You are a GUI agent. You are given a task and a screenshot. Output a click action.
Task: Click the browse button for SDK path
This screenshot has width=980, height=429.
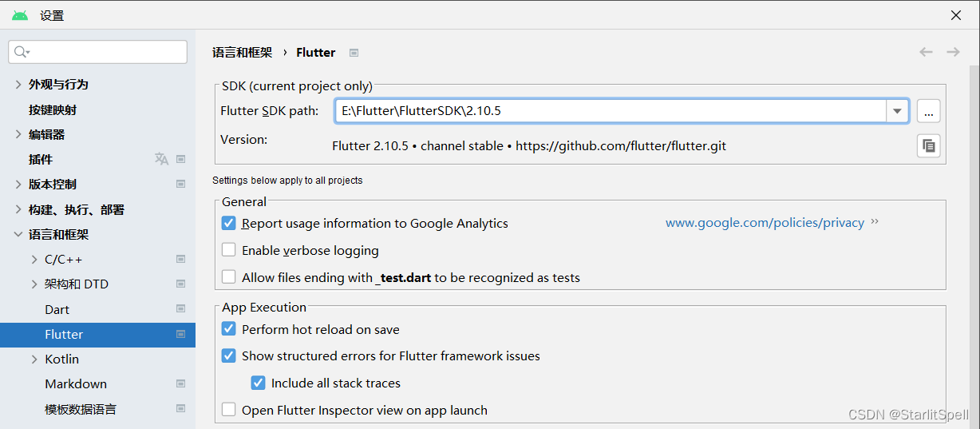tap(928, 112)
